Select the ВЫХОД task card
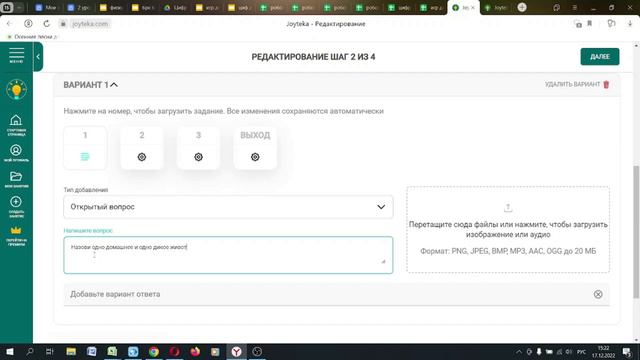This screenshot has height=360, width=640. point(255,147)
